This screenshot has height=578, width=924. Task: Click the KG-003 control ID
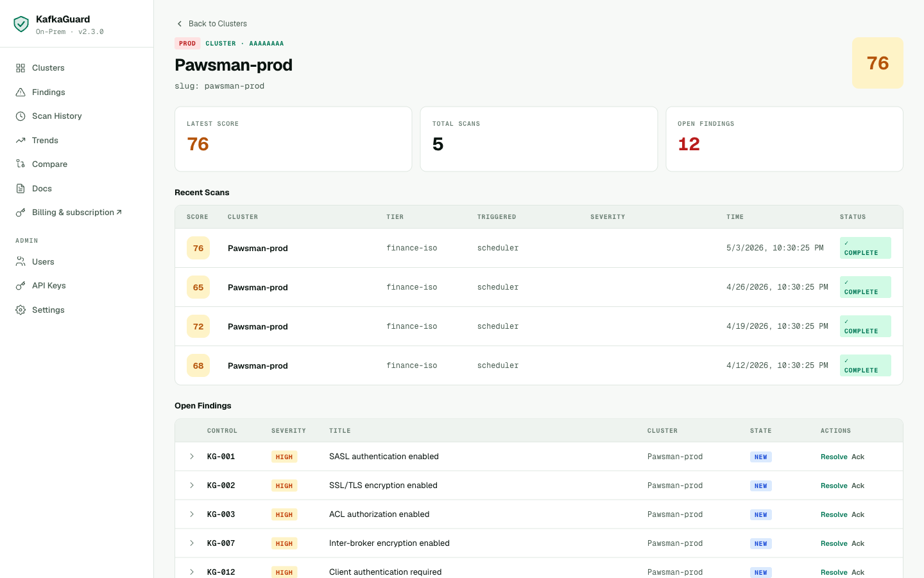221,514
